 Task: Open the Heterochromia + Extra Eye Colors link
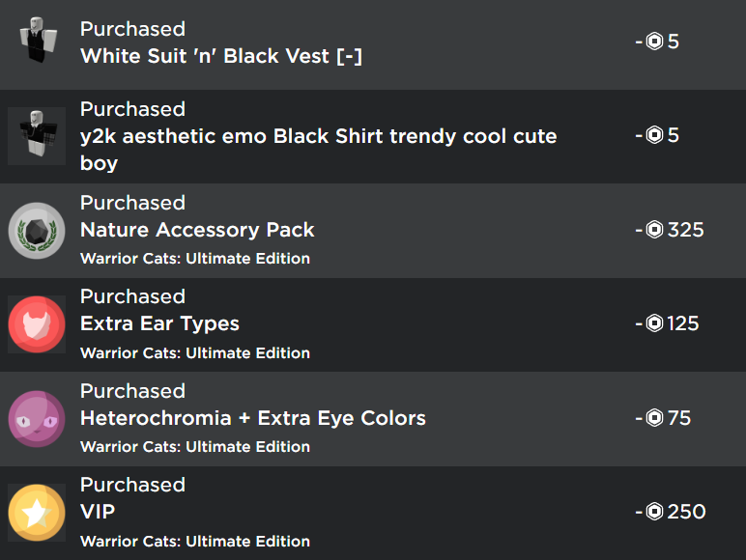pos(252,418)
